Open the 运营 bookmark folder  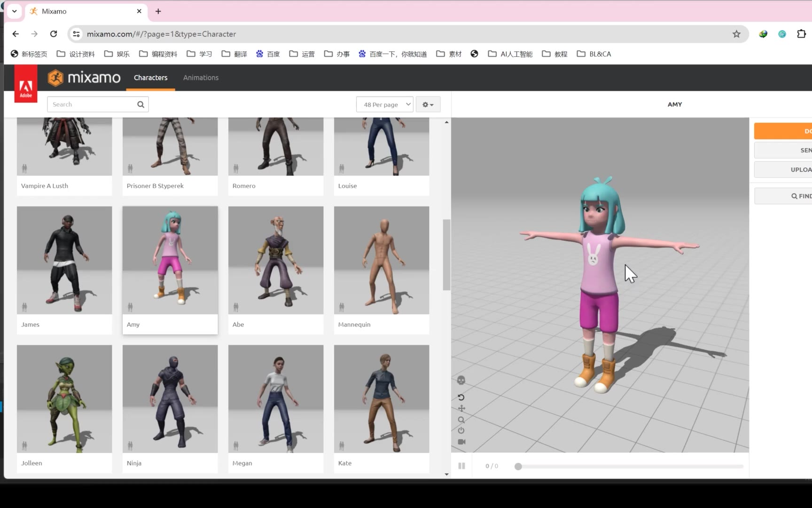point(302,54)
